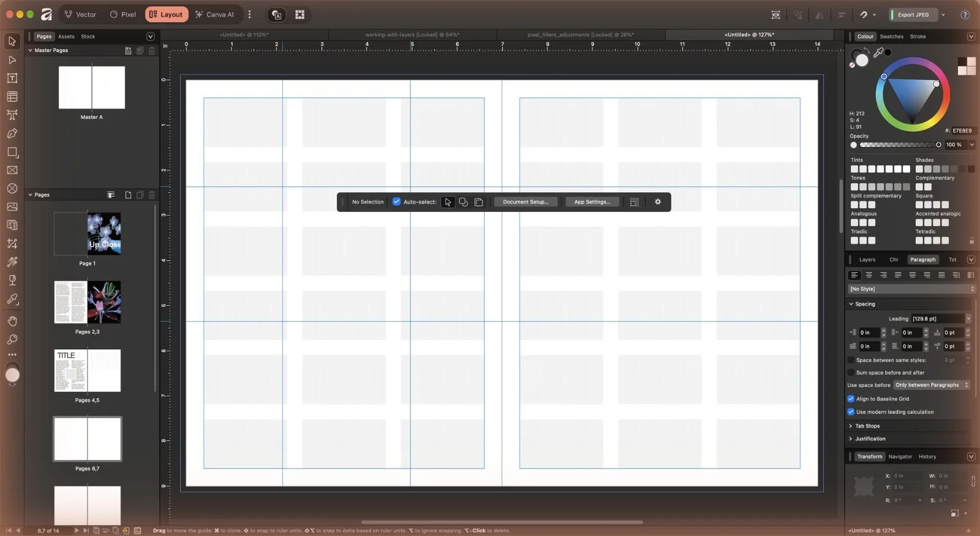Click the Document Setup button
The height and width of the screenshot is (536, 980).
click(x=526, y=202)
